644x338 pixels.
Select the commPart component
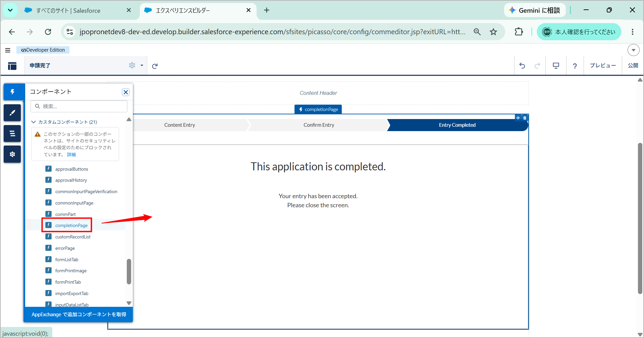tap(65, 214)
